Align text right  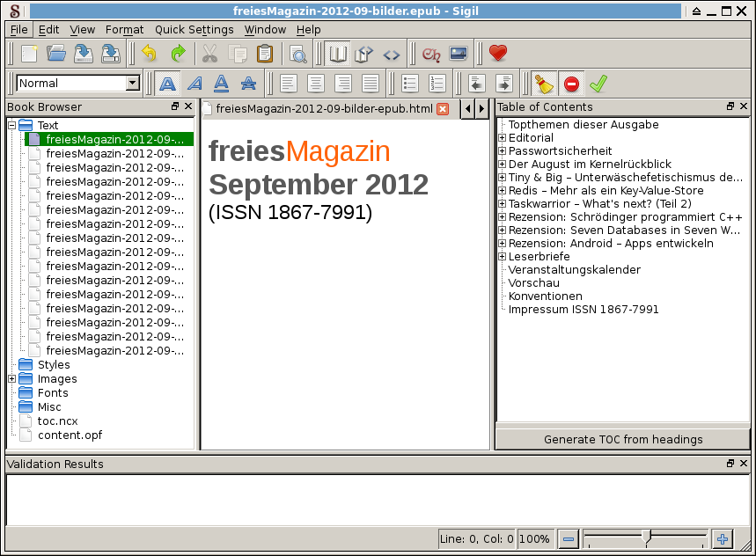[x=343, y=84]
